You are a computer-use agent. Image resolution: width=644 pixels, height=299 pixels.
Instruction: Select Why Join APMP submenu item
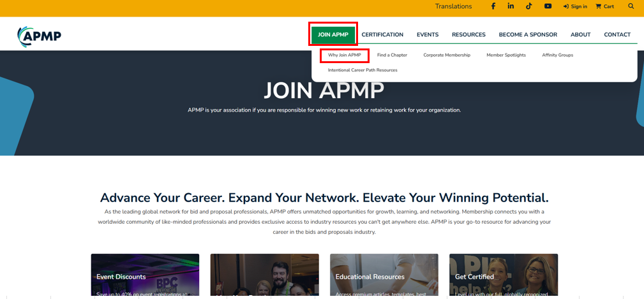[345, 55]
